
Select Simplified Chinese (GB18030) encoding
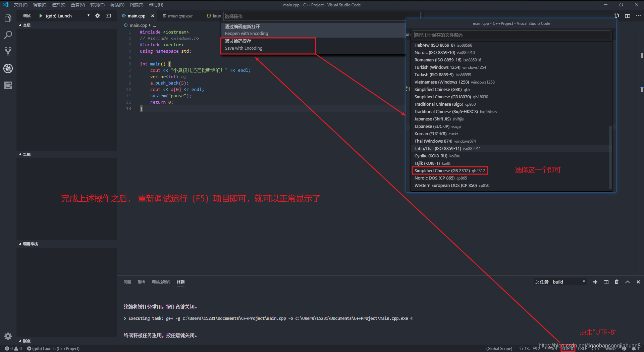510,97
